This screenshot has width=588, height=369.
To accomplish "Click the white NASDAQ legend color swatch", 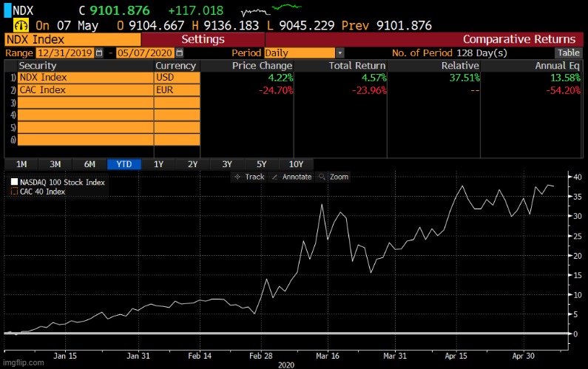I will tap(14, 182).
